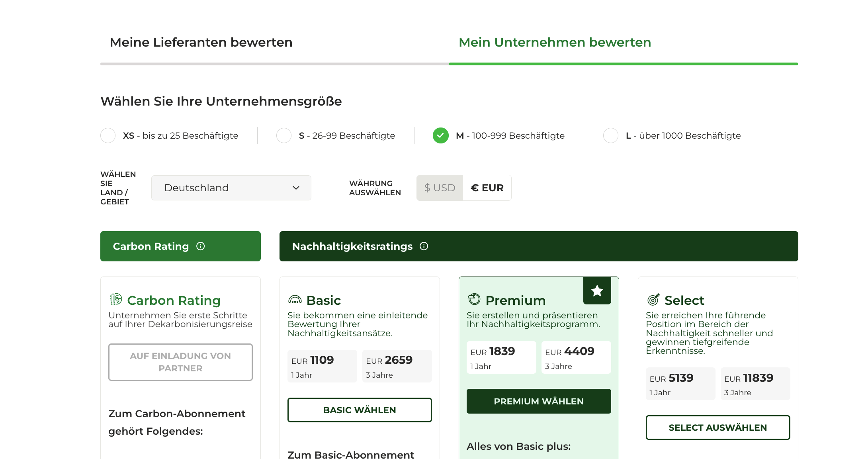
Task: Click 'Wählen Sie Ihre Unternehmensgröße' heading
Action: pyautogui.click(x=221, y=102)
